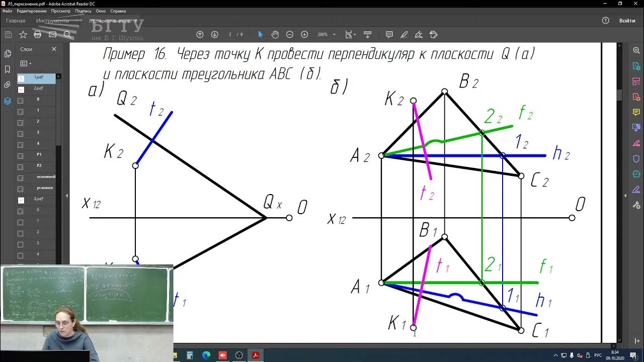Open the Справка menu
This screenshot has height=362, width=644.
(x=118, y=11)
